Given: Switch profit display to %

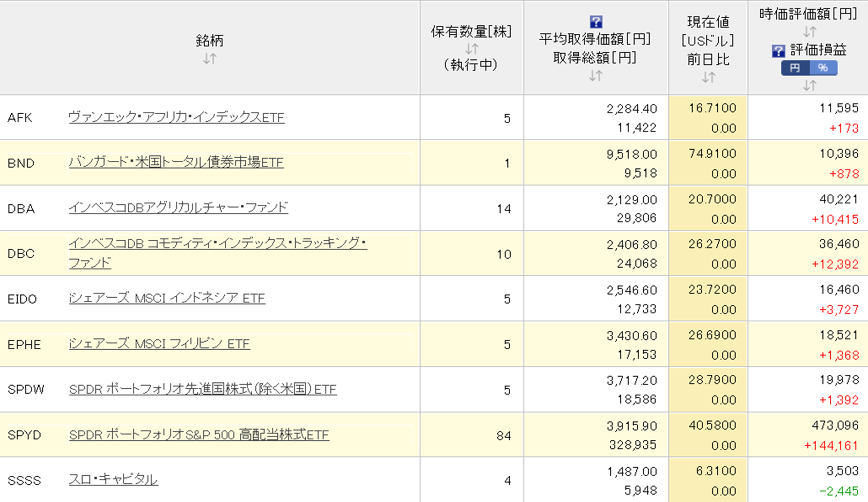Looking at the screenshot, I should pyautogui.click(x=823, y=68).
